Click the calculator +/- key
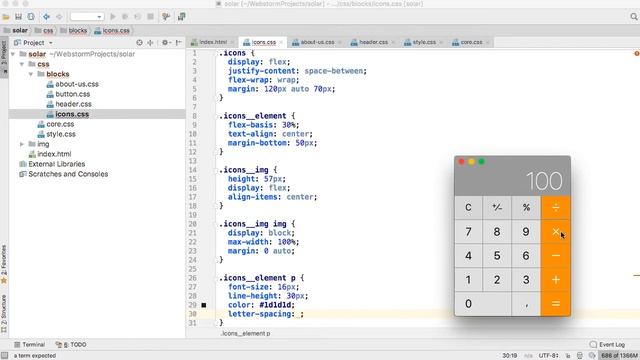 click(497, 208)
